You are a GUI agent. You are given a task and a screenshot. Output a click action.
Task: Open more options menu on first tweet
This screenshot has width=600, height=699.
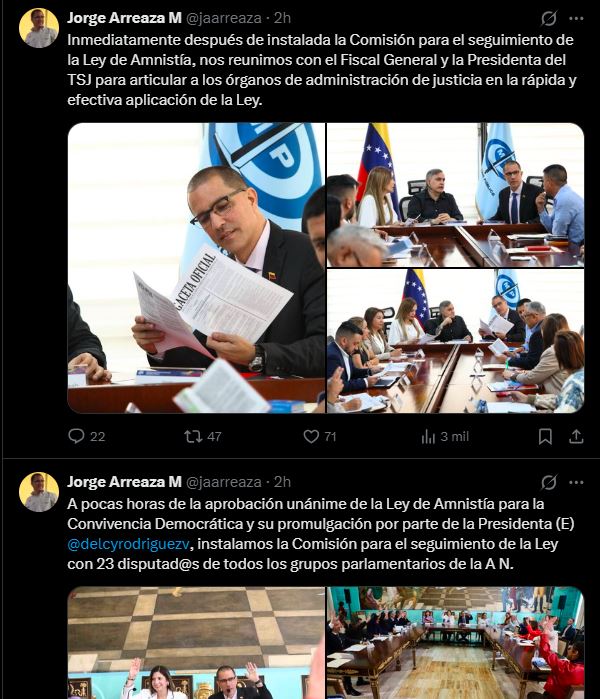(576, 18)
